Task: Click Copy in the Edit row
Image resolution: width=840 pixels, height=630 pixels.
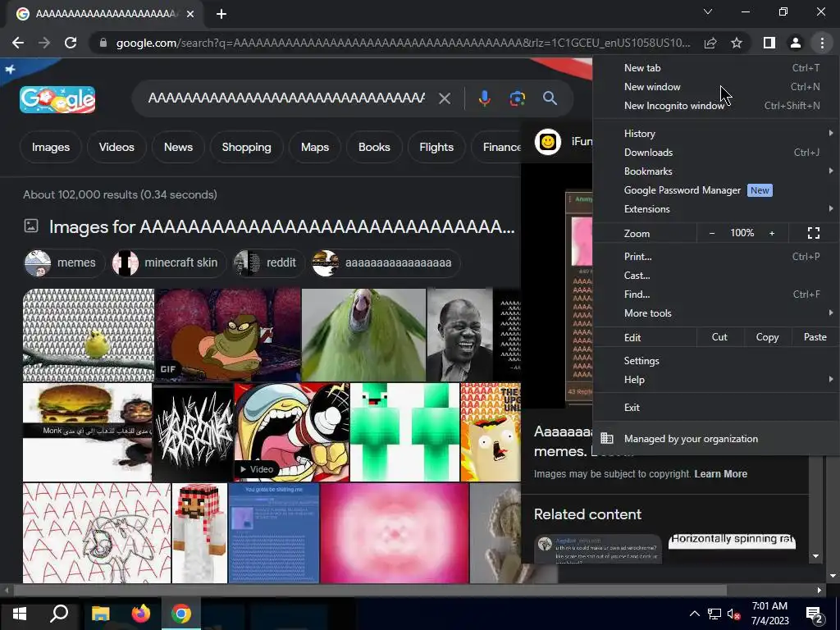Action: pyautogui.click(x=767, y=337)
